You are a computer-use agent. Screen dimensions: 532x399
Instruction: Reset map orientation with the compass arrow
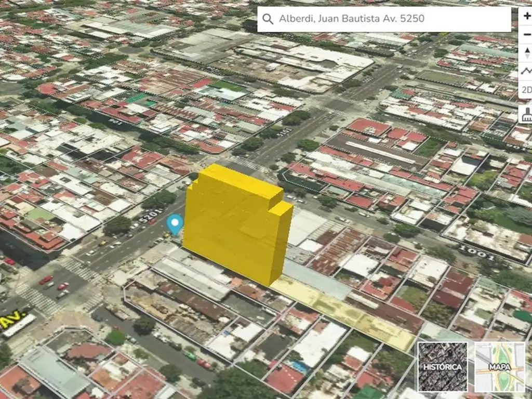[526, 52]
